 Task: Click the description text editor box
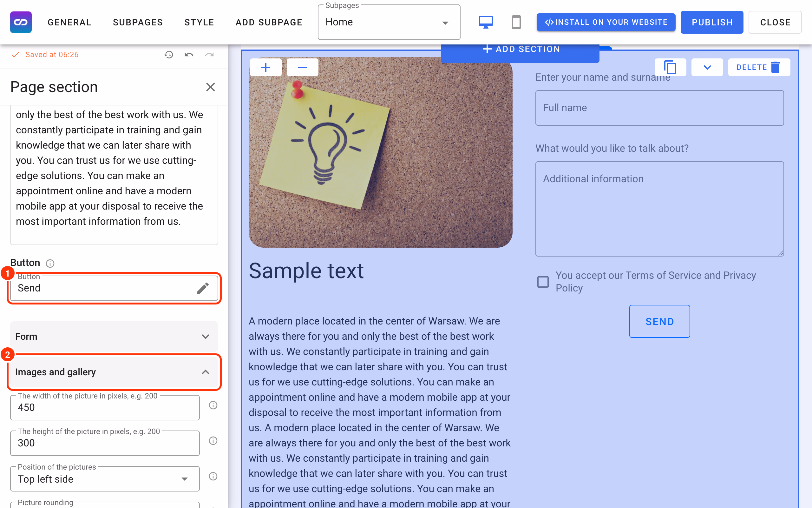(114, 175)
